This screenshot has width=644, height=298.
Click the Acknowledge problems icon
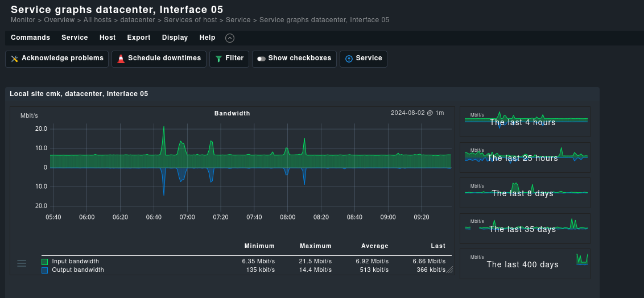pyautogui.click(x=15, y=59)
